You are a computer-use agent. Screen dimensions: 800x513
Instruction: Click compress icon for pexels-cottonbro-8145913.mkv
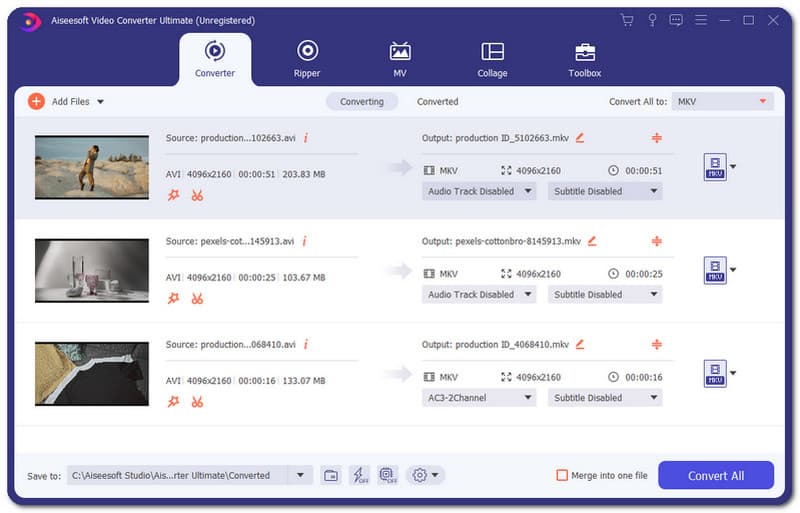(657, 241)
